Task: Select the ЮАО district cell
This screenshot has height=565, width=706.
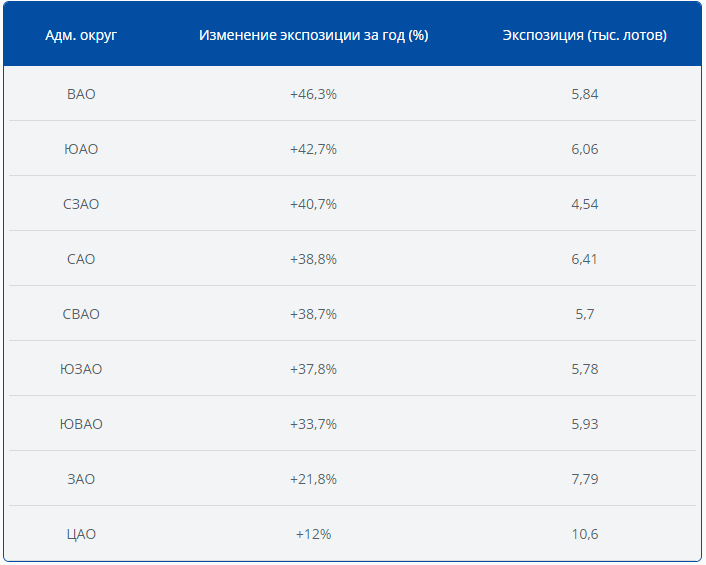Action: 81,149
